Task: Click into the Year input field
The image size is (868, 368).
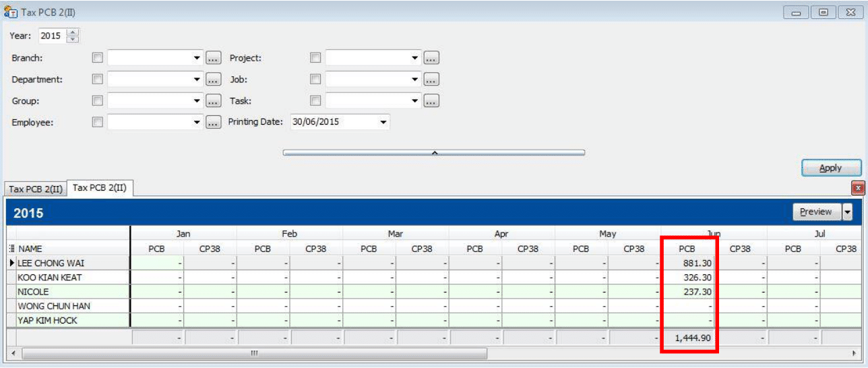Action: point(53,36)
